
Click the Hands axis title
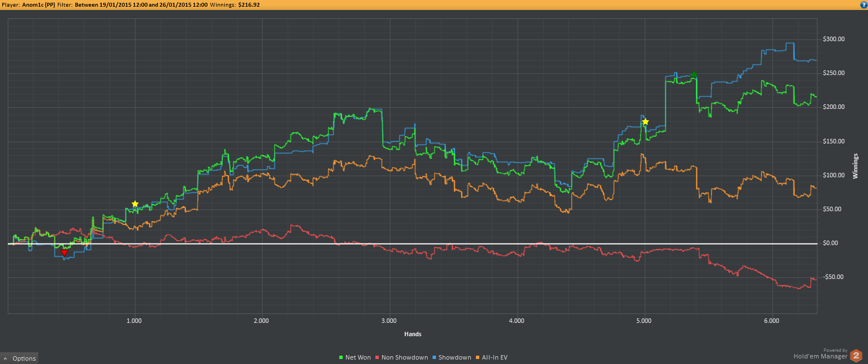pyautogui.click(x=413, y=334)
